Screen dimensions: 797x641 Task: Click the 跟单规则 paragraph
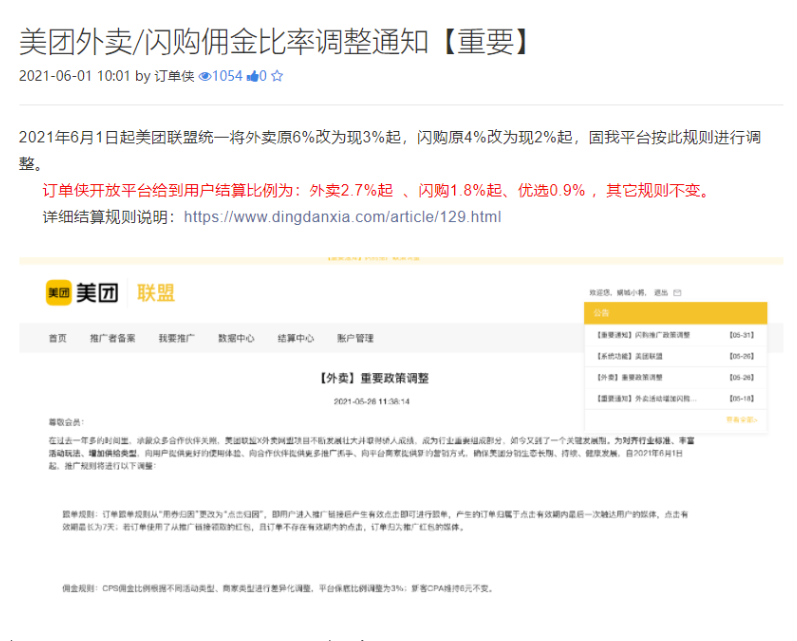(x=375, y=521)
